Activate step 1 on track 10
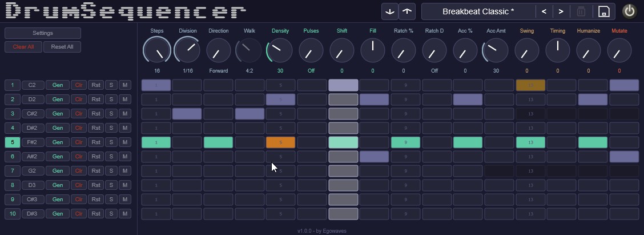644x235 pixels. (x=156, y=214)
